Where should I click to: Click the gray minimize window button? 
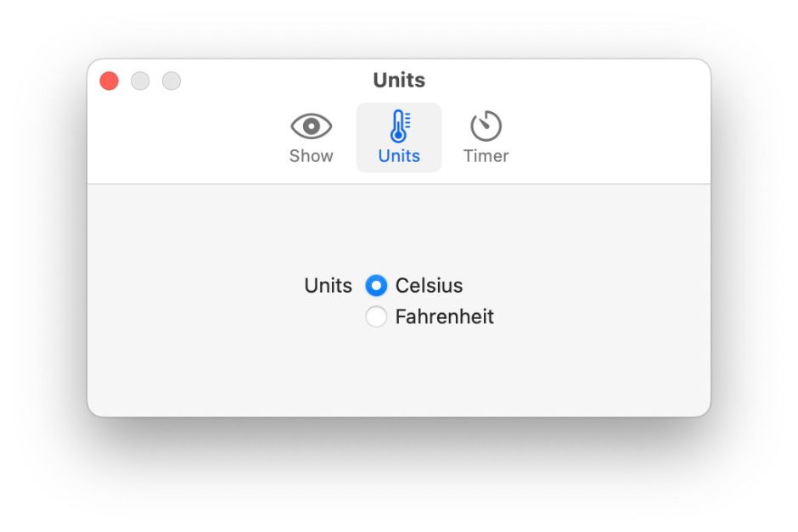tap(140, 81)
